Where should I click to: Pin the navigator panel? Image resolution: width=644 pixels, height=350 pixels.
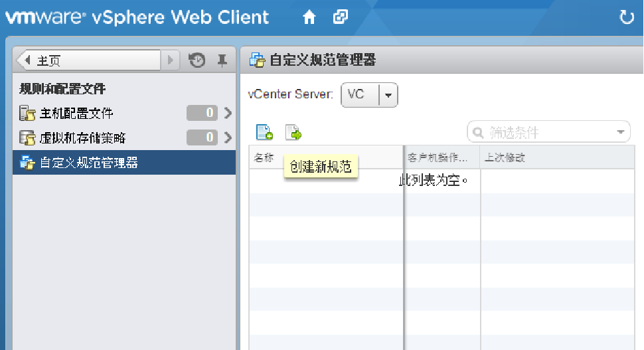pos(222,61)
